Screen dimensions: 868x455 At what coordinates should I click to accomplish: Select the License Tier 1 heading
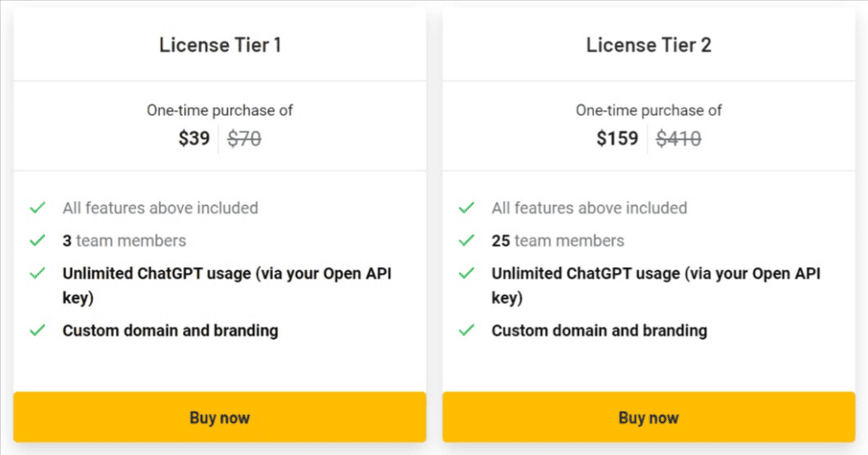click(220, 45)
